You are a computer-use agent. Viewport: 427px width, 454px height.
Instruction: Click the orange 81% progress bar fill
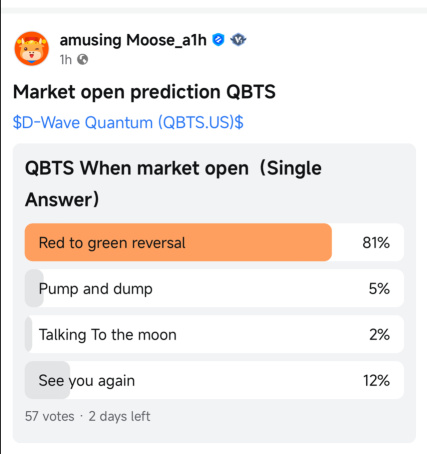(178, 242)
